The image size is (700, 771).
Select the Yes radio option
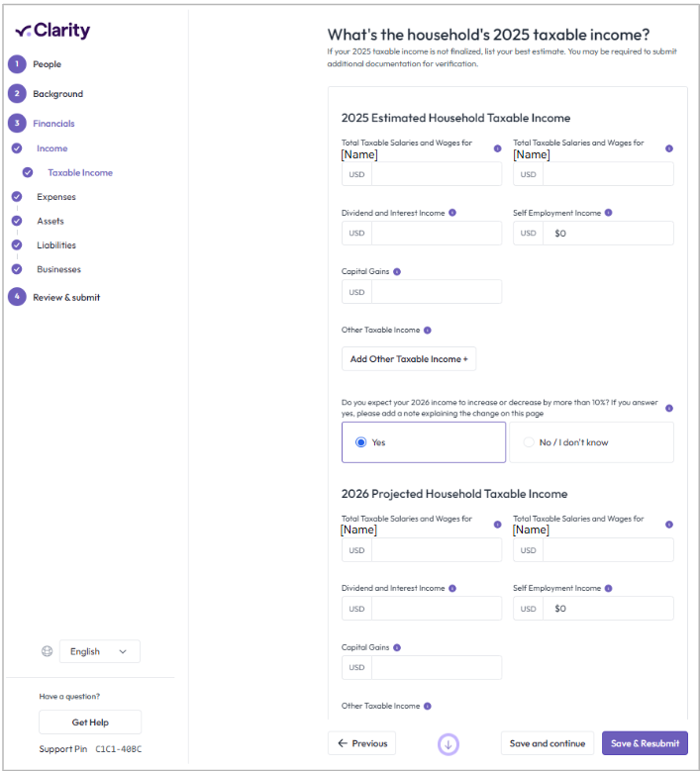361,442
